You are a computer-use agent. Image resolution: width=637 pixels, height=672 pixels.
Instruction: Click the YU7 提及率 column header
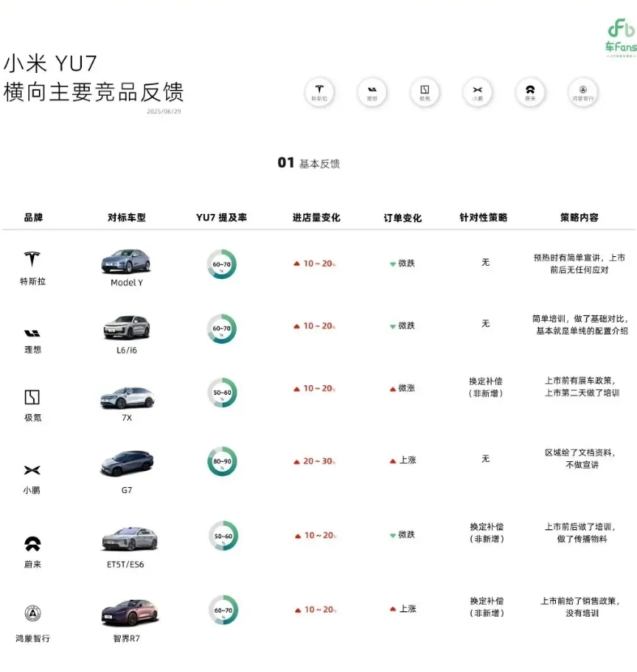221,217
